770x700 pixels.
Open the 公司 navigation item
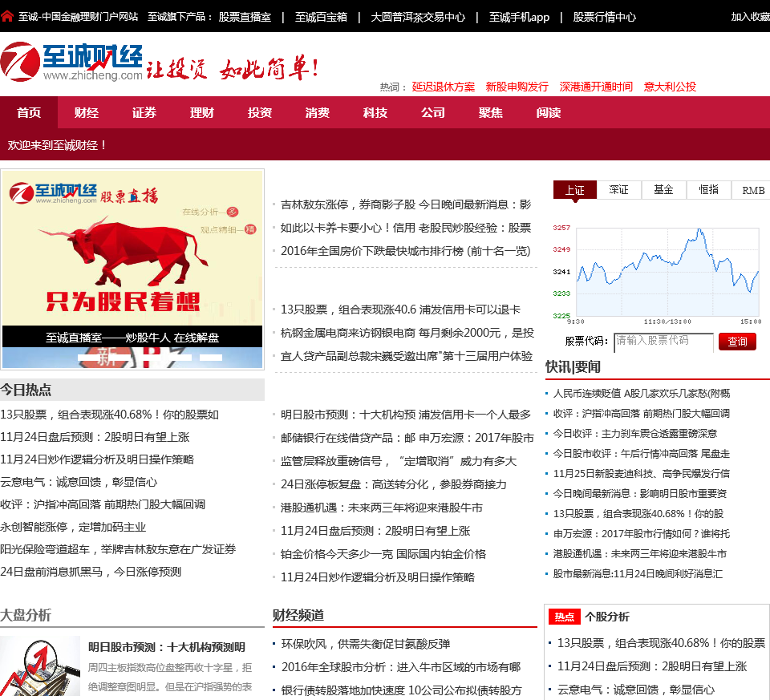click(x=432, y=112)
